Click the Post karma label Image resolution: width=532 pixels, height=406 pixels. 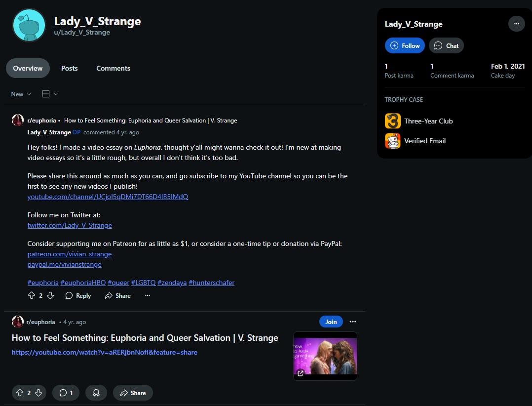tap(399, 76)
